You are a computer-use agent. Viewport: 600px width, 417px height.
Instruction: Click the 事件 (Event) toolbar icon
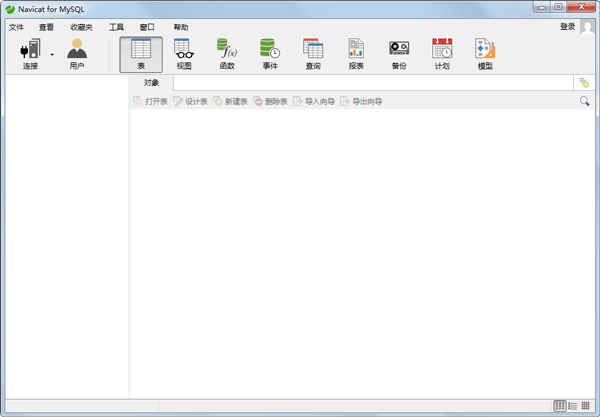click(x=270, y=54)
